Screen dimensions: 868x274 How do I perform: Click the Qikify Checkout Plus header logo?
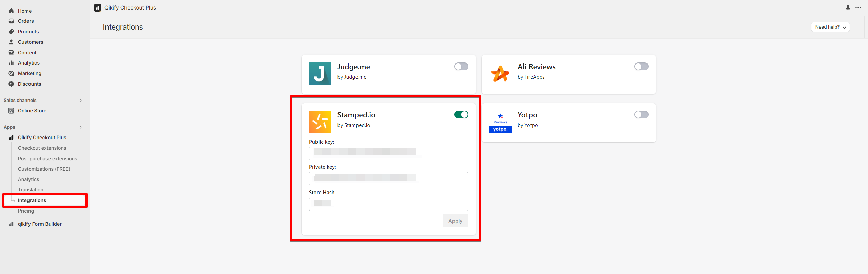pos(98,8)
